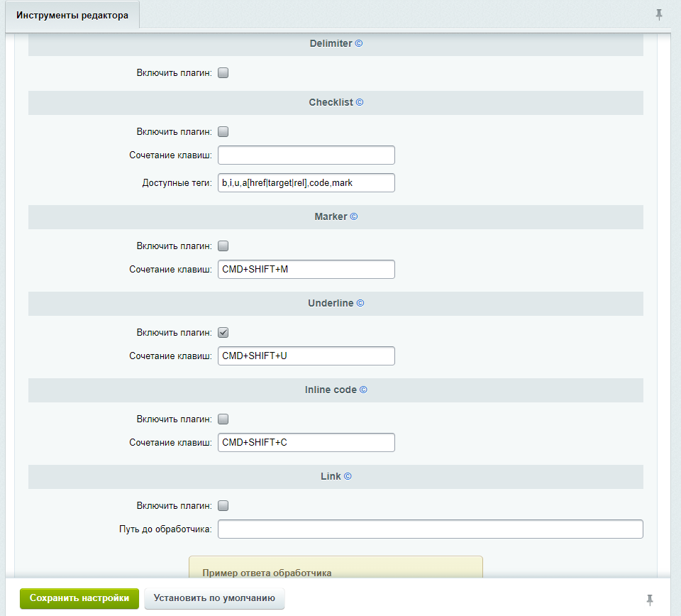Enable the Link plugin checkbox

click(x=223, y=506)
